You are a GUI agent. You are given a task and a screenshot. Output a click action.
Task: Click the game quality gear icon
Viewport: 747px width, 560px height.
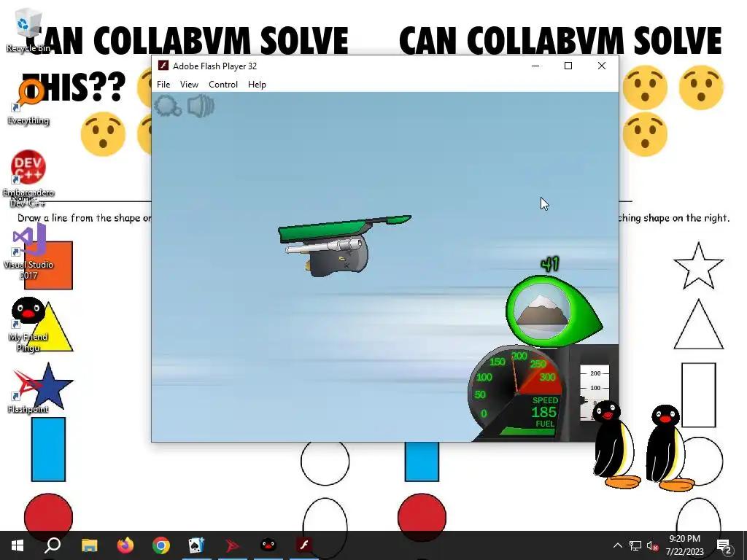coord(168,106)
